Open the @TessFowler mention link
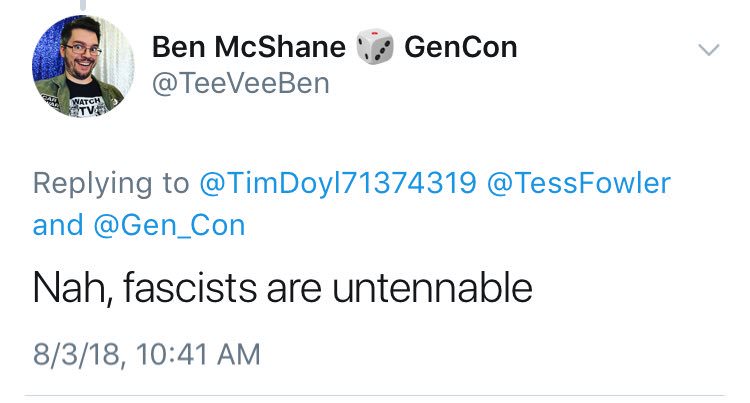Screen dimensions: 750x403 [579, 183]
